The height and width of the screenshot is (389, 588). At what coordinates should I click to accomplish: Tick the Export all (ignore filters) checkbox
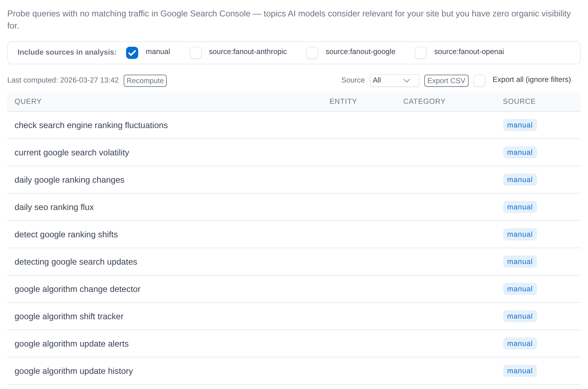pyautogui.click(x=479, y=81)
